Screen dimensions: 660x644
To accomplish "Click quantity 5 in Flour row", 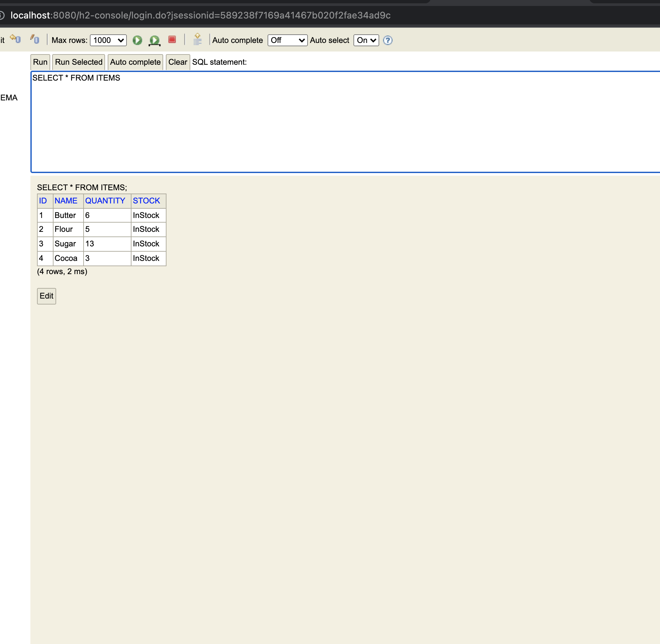I will pyautogui.click(x=107, y=229).
